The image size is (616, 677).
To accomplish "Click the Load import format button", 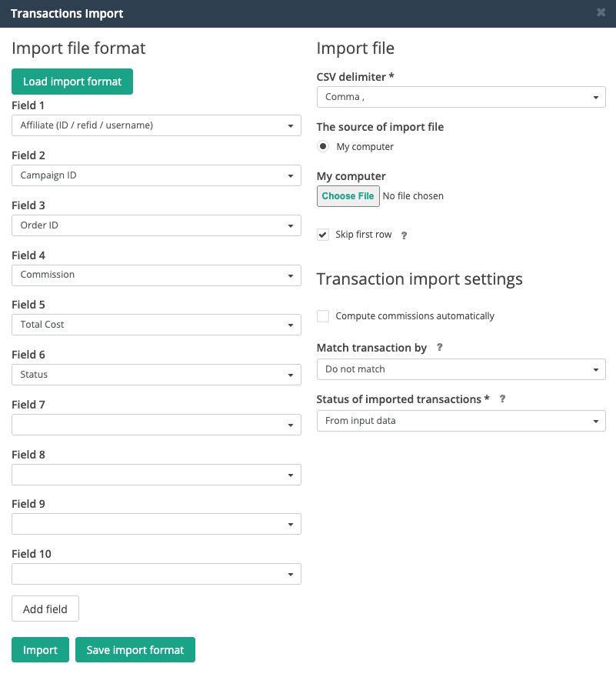I will [x=72, y=82].
